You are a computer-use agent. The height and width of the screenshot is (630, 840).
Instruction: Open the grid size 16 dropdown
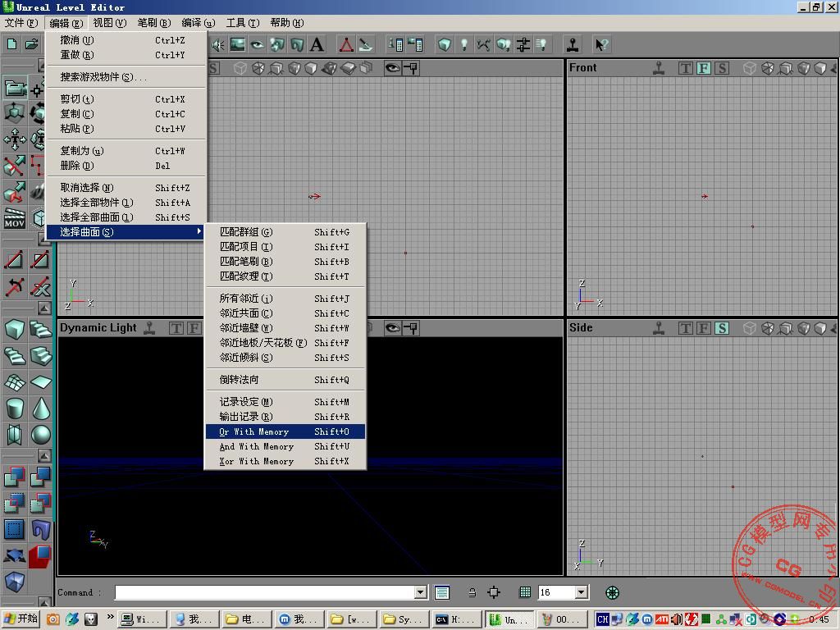click(x=582, y=592)
